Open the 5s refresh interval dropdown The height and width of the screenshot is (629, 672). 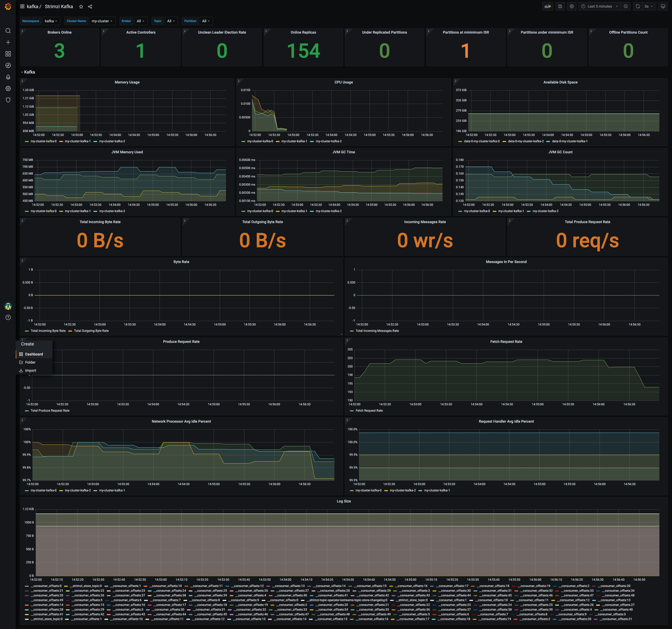648,6
